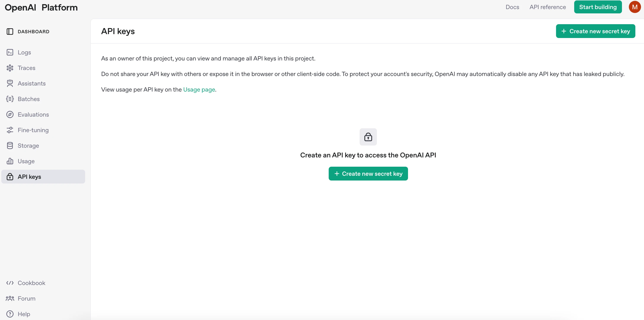Open API reference in top navigation
The width and height of the screenshot is (644, 320).
click(547, 7)
